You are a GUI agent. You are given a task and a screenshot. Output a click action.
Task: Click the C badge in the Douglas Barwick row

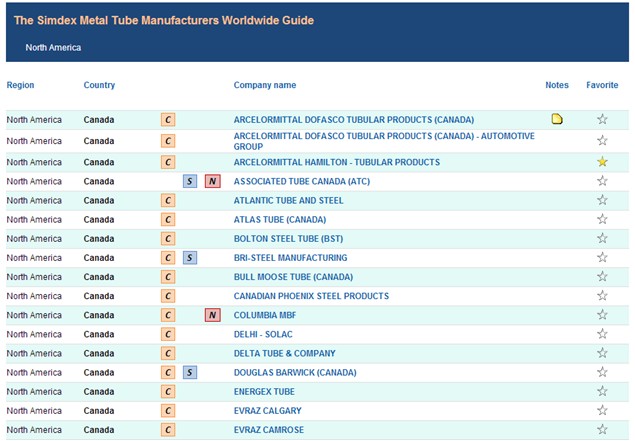pos(168,372)
